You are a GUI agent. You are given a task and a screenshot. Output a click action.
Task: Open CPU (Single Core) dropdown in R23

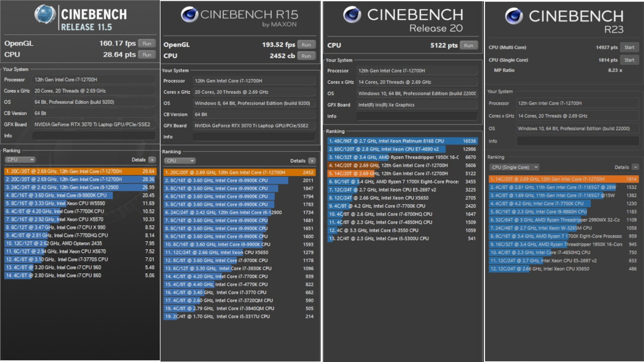pos(514,167)
